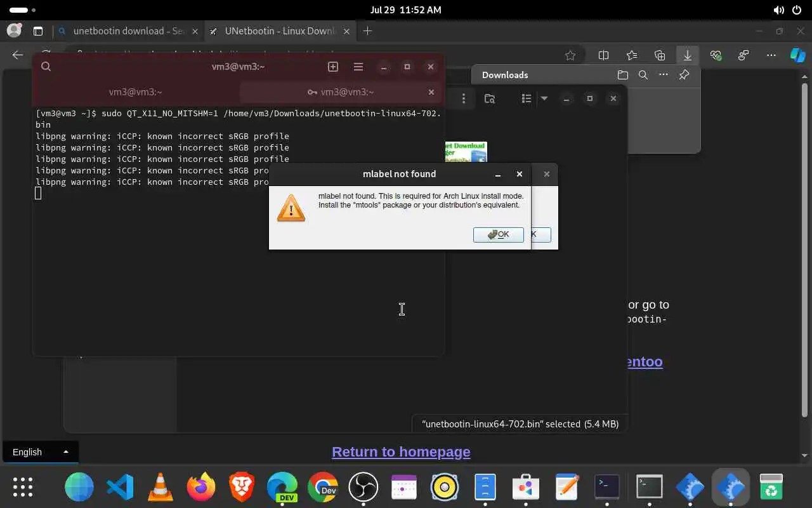Launch Visual Studio Code from the dock

(120, 488)
